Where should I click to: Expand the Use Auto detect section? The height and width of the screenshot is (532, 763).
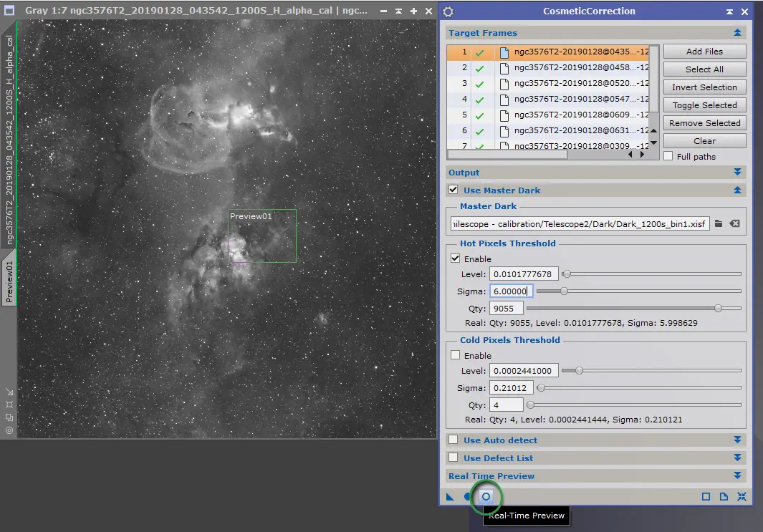coord(737,440)
